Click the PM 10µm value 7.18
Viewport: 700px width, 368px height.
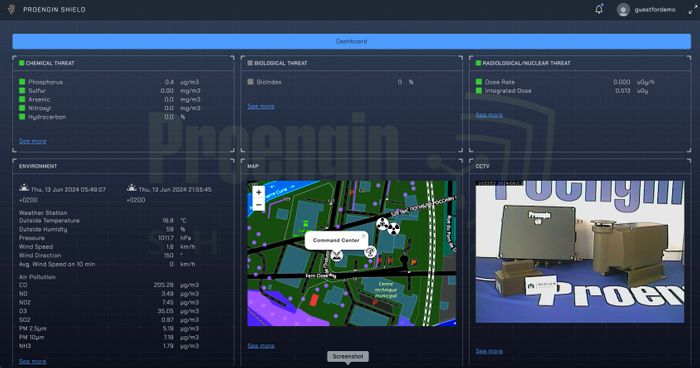(168, 337)
